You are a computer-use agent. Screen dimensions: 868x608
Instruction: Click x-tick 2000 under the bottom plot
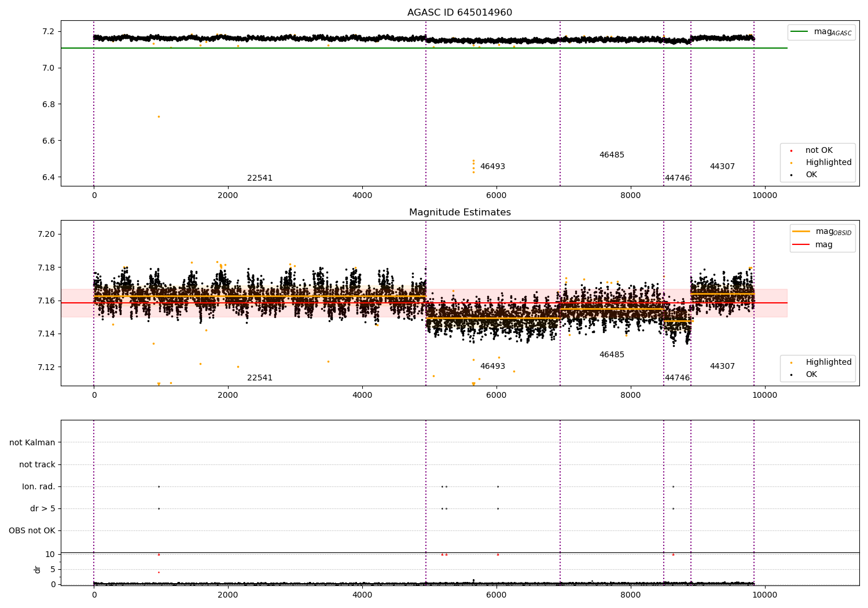[x=228, y=595]
